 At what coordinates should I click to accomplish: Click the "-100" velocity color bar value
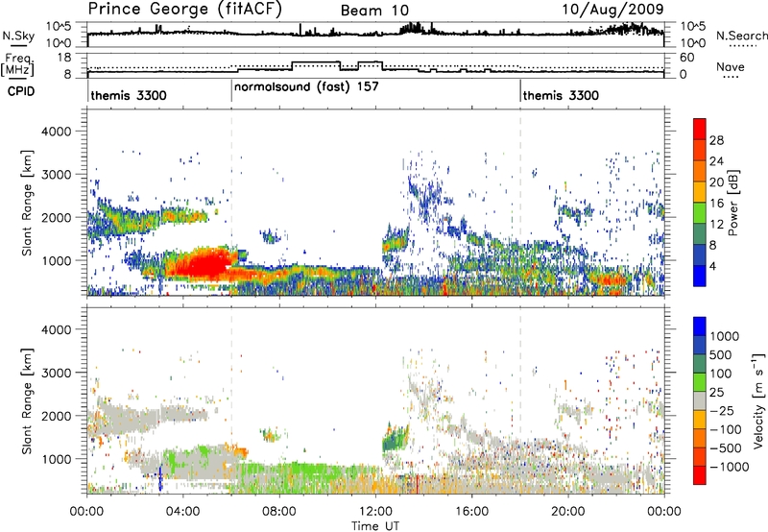726,429
